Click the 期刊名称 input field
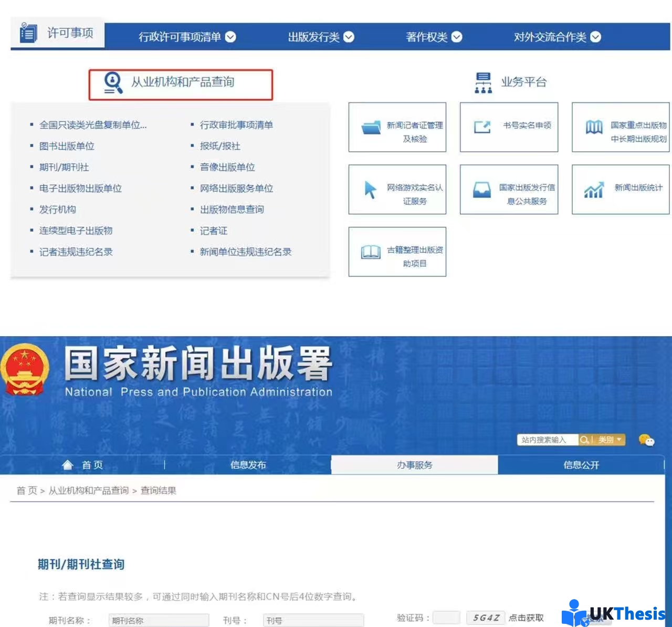 pos(158,620)
